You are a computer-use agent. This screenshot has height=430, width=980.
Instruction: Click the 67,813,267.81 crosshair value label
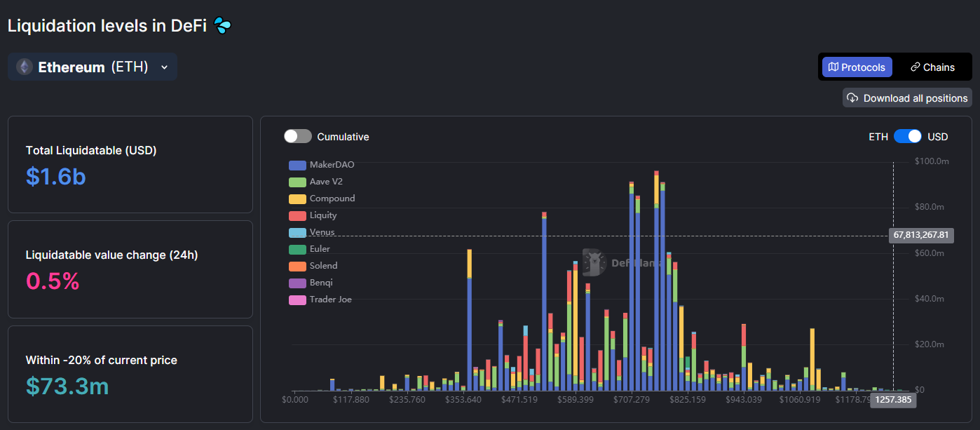[921, 235]
